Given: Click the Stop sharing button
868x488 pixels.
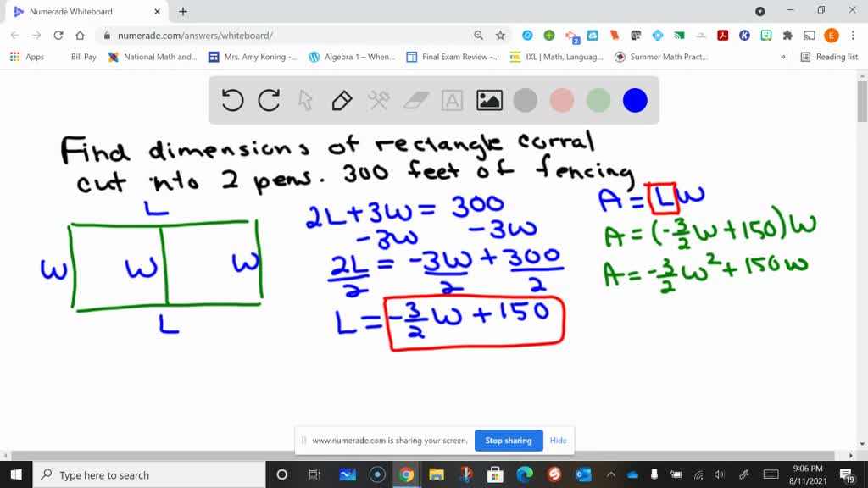Looking at the screenshot, I should tap(509, 441).
